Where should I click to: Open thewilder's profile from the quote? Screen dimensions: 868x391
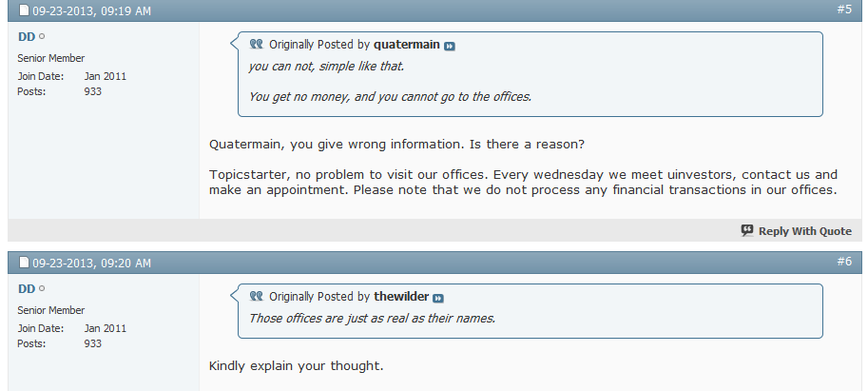point(401,297)
